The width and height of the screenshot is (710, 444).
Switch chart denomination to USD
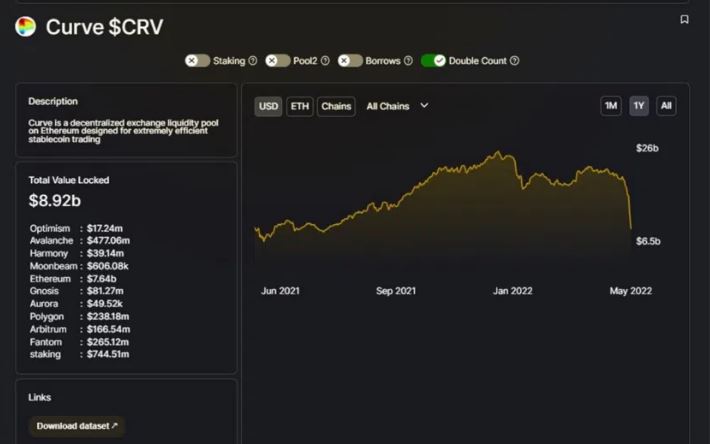pos(268,106)
